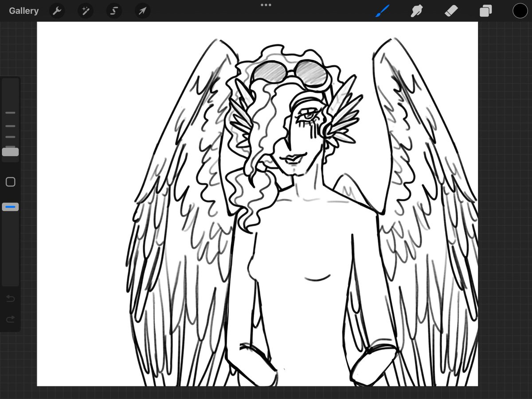Redo a stroke with the lower sidebar arrow
The width and height of the screenshot is (532, 399).
pos(10,319)
